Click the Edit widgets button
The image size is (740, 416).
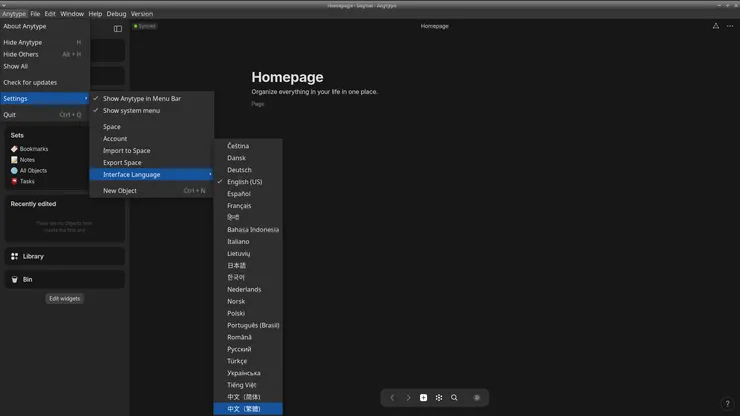(65, 298)
